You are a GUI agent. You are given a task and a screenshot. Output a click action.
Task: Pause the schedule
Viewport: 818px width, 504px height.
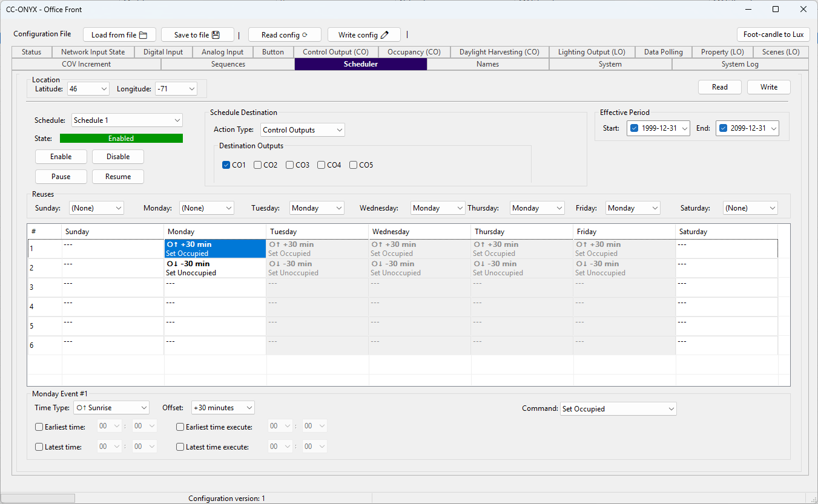point(61,177)
